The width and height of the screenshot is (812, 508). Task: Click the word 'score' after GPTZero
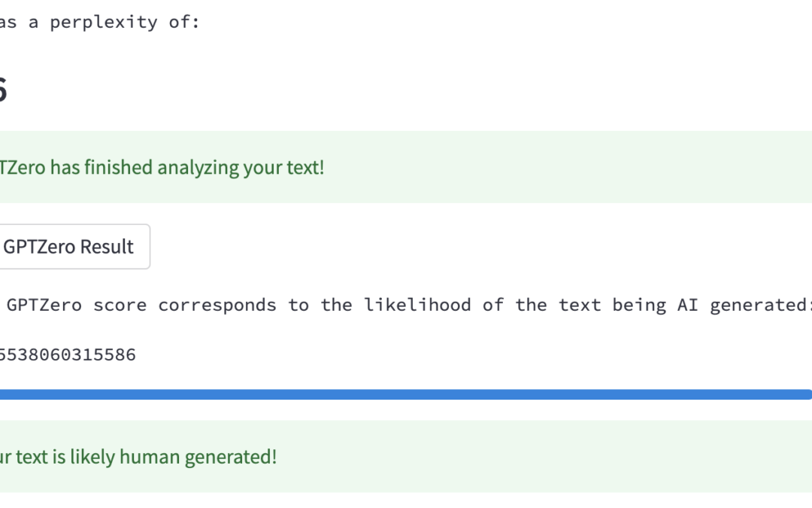click(x=120, y=305)
